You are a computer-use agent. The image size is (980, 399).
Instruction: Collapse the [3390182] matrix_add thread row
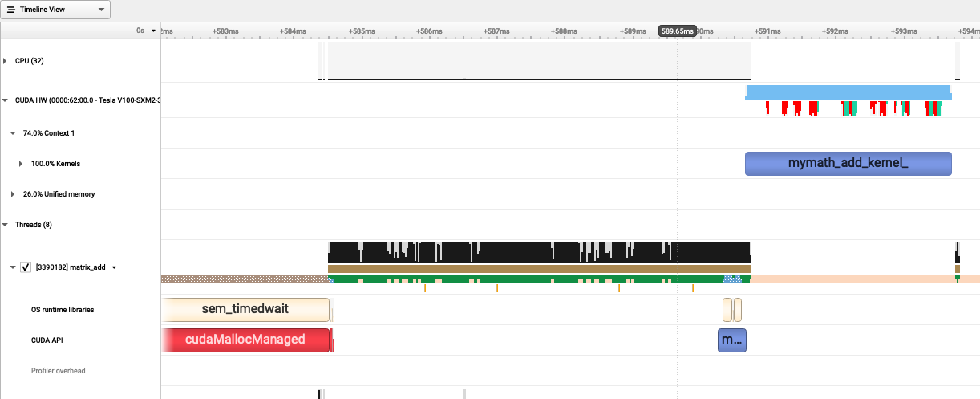point(13,267)
